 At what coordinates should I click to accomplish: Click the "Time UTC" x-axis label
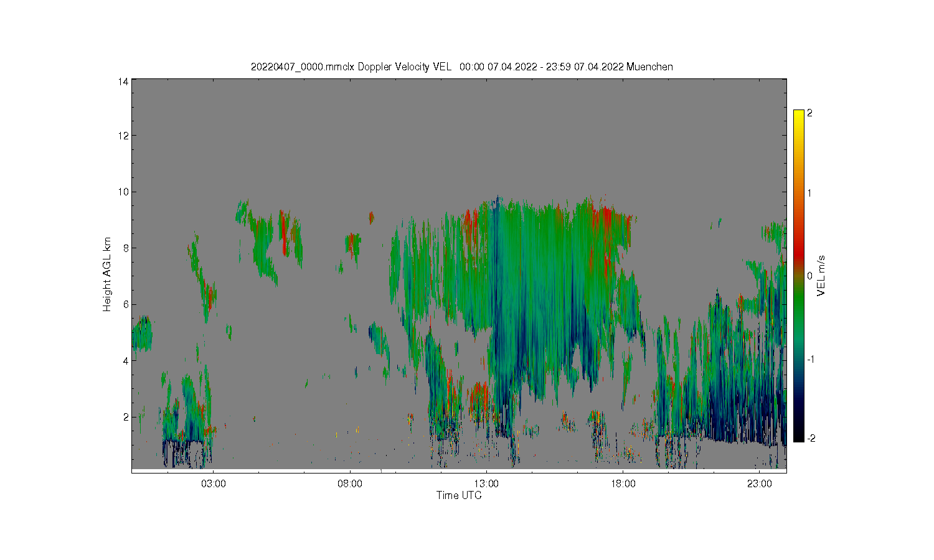coord(459,495)
